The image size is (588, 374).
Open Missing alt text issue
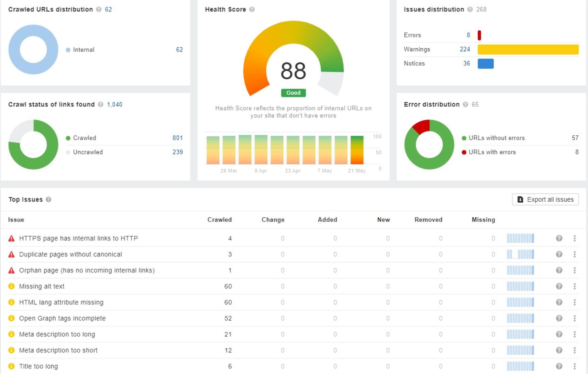point(42,286)
